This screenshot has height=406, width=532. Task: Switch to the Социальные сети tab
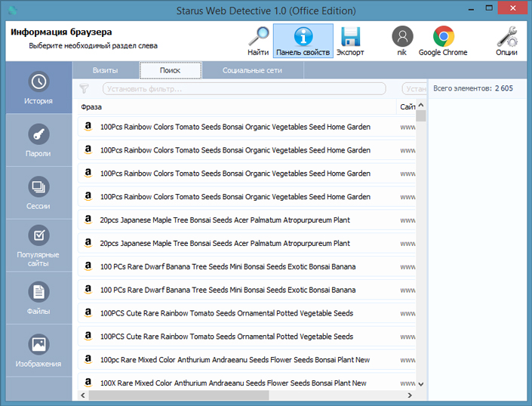[253, 70]
